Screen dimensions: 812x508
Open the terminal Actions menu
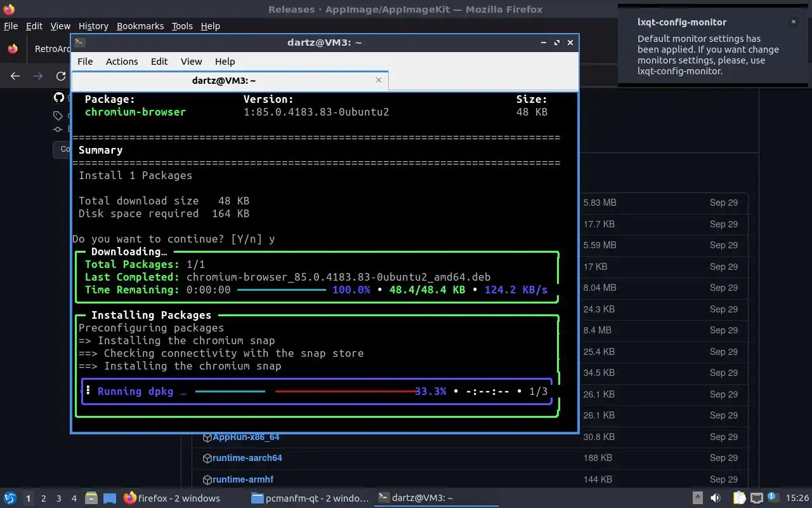point(122,62)
